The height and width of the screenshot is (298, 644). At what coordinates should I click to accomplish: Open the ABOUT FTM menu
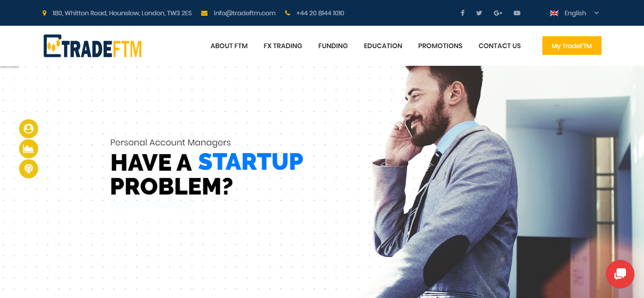pyautogui.click(x=229, y=46)
